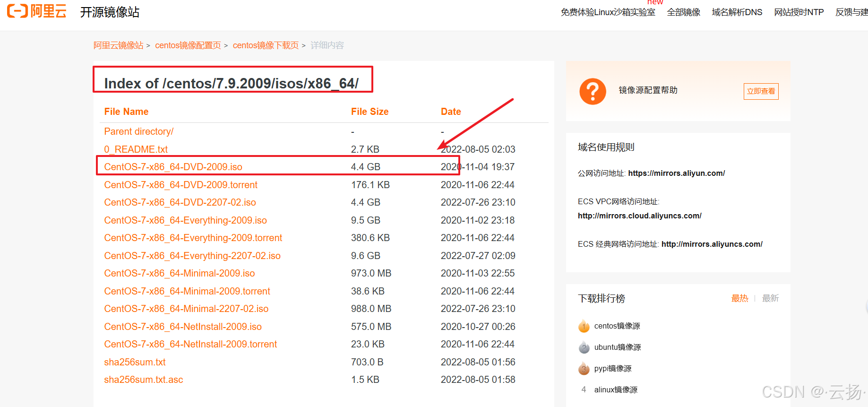Click date 2022-07-27 02:09
868x407 pixels.
(478, 256)
